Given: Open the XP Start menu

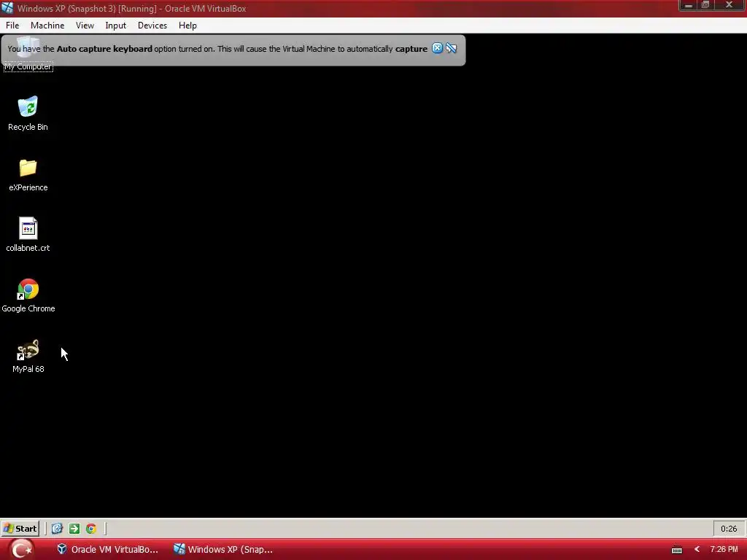Looking at the screenshot, I should click(x=20, y=528).
